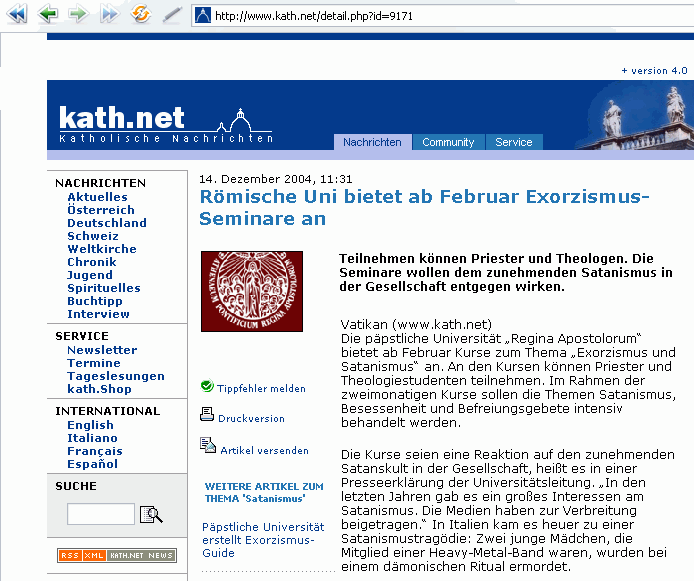
Task: Open the Österreich news section
Action: (101, 210)
